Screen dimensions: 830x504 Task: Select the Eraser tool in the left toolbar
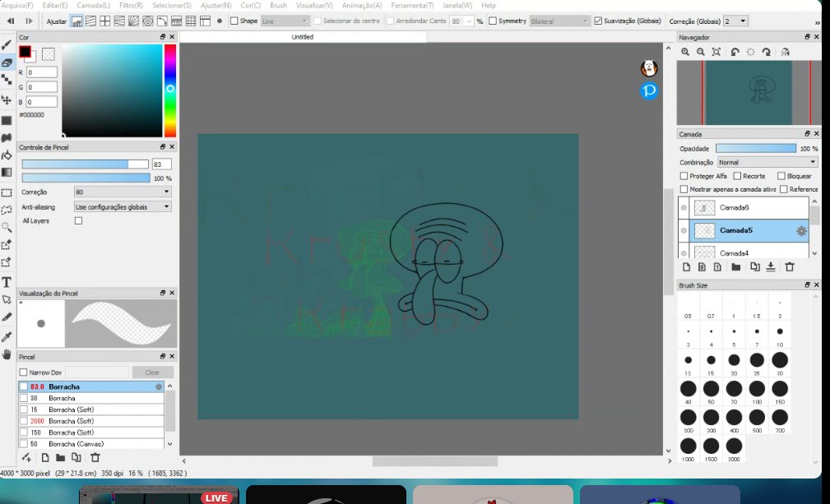tap(7, 62)
